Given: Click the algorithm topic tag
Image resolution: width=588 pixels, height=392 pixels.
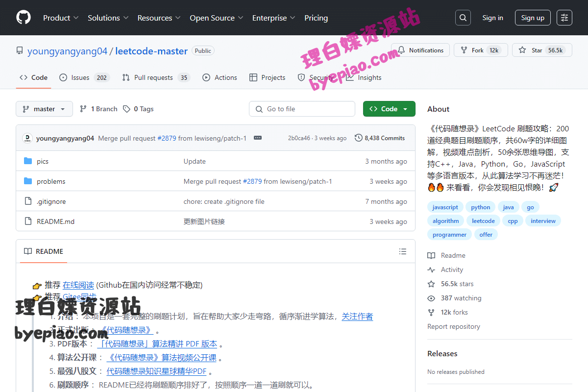Looking at the screenshot, I should (x=446, y=221).
